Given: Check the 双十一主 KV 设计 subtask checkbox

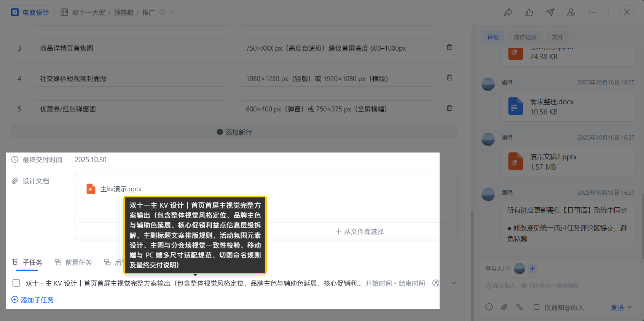Looking at the screenshot, I should pyautogui.click(x=16, y=283).
